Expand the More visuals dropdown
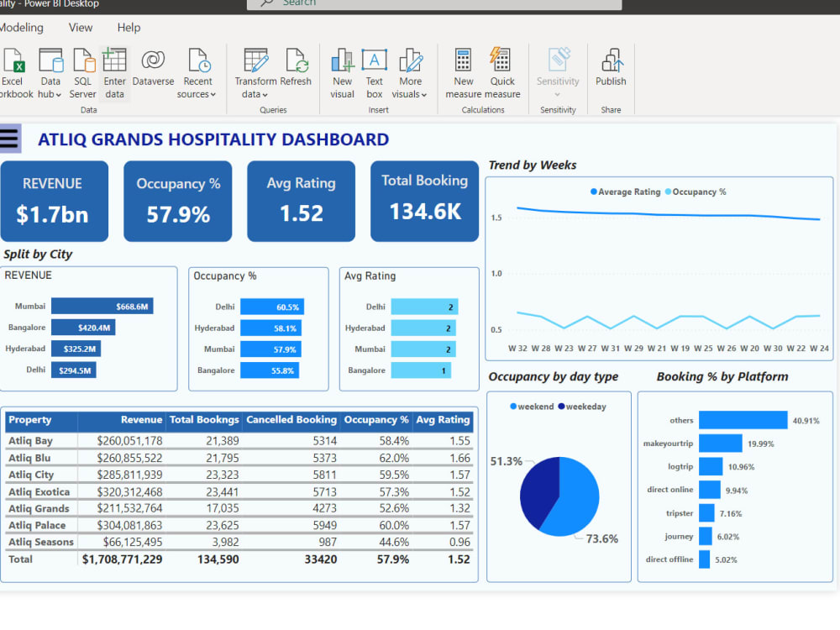The width and height of the screenshot is (840, 630). pos(411,72)
